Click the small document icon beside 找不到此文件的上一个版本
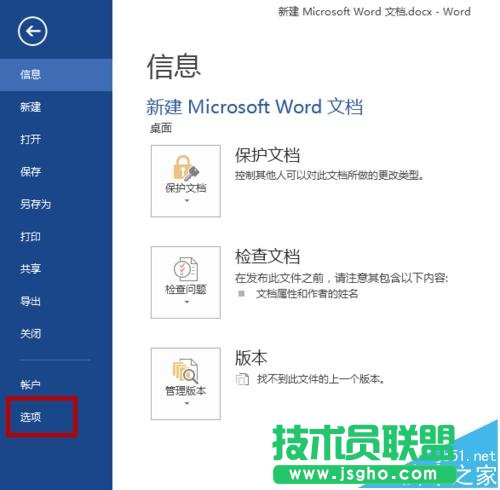Image resolution: width=500 pixels, height=490 pixels. pyautogui.click(x=242, y=379)
